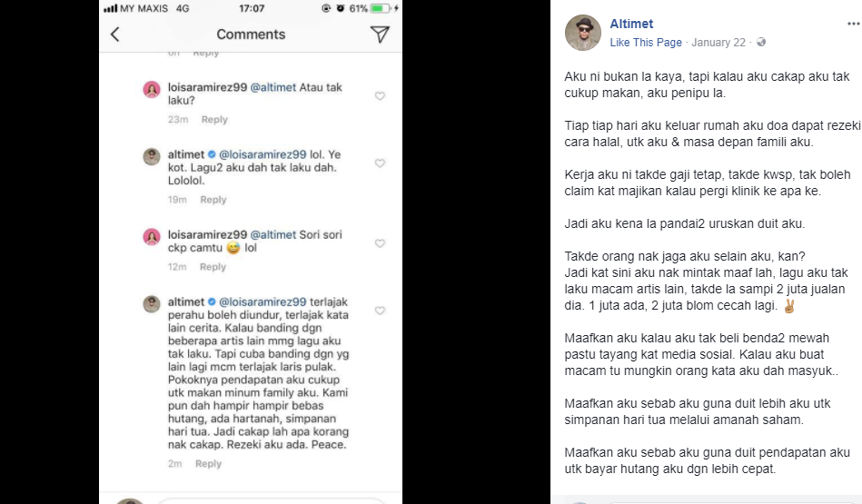The height and width of the screenshot is (504, 862).
Task: Open the direct message paper plane icon
Action: [380, 35]
